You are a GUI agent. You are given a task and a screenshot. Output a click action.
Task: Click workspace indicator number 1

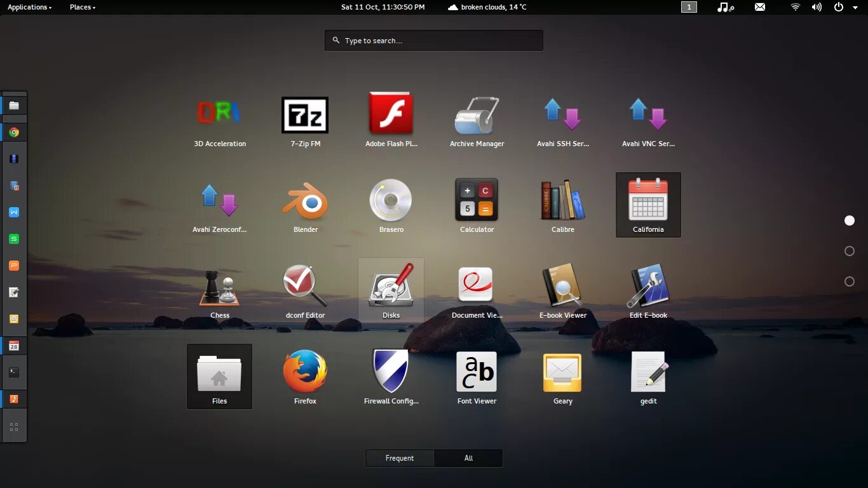(x=689, y=7)
